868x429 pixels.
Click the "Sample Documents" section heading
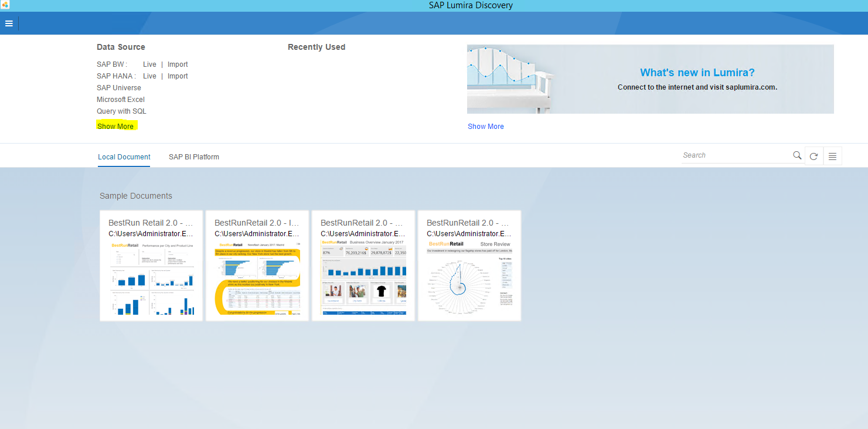tap(136, 196)
